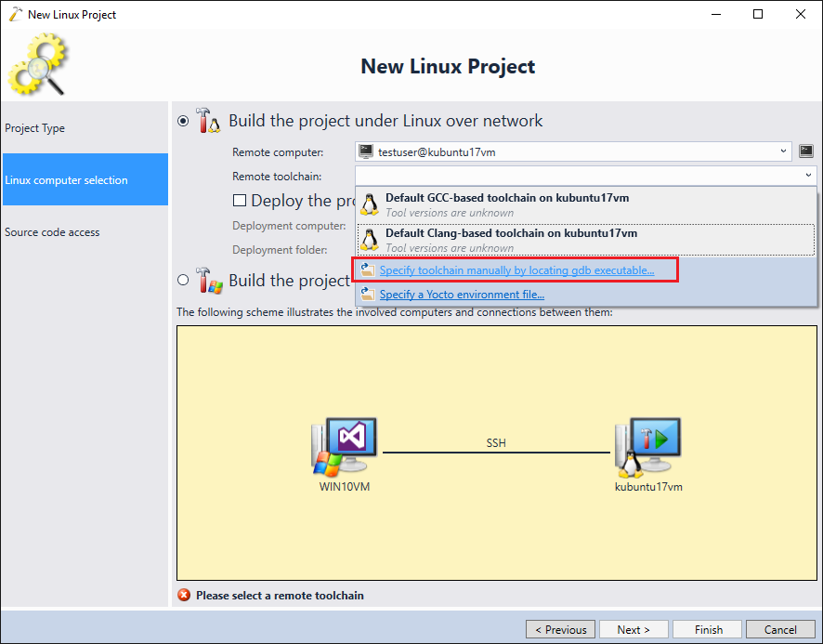Click the WIN10VM label
The width and height of the screenshot is (823, 644).
click(x=345, y=486)
